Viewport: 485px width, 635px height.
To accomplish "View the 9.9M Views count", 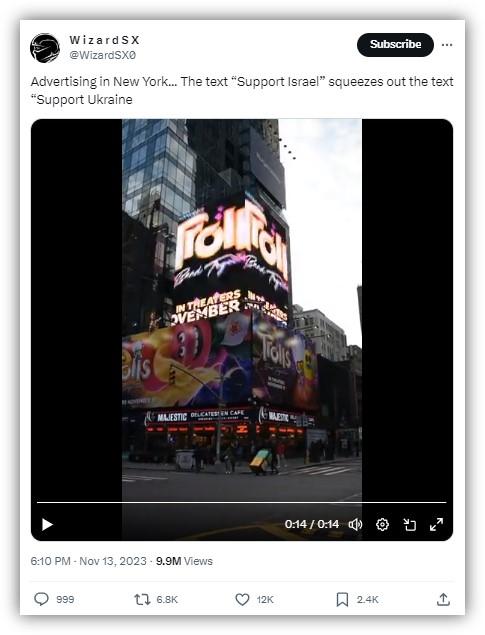I will [x=184, y=561].
